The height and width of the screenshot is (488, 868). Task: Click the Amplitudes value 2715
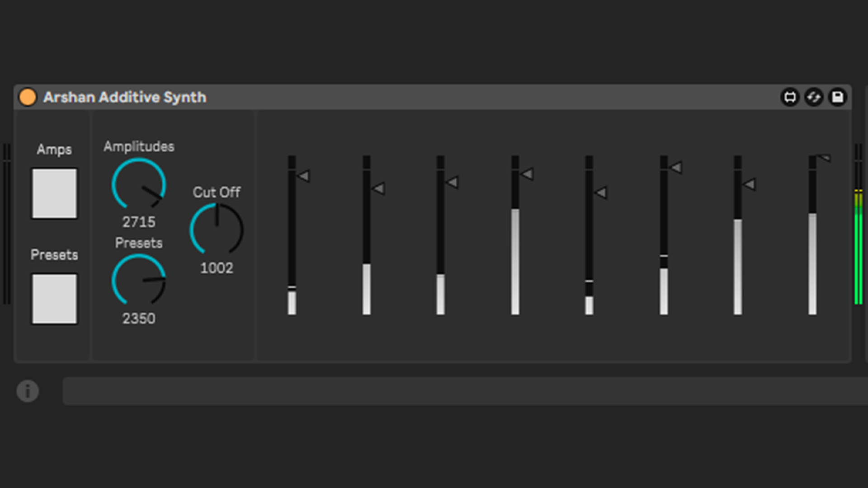point(139,222)
